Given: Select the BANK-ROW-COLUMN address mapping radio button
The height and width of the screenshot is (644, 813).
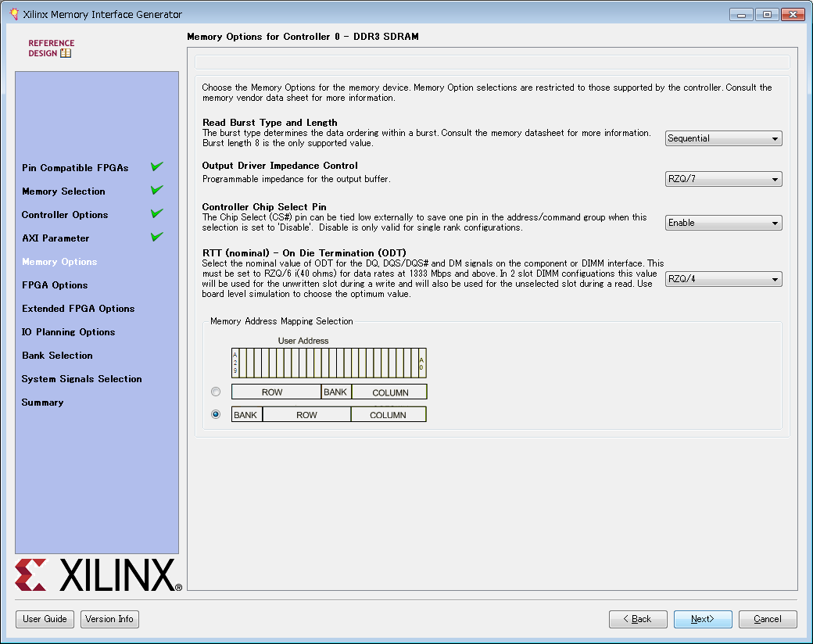Looking at the screenshot, I should [217, 414].
